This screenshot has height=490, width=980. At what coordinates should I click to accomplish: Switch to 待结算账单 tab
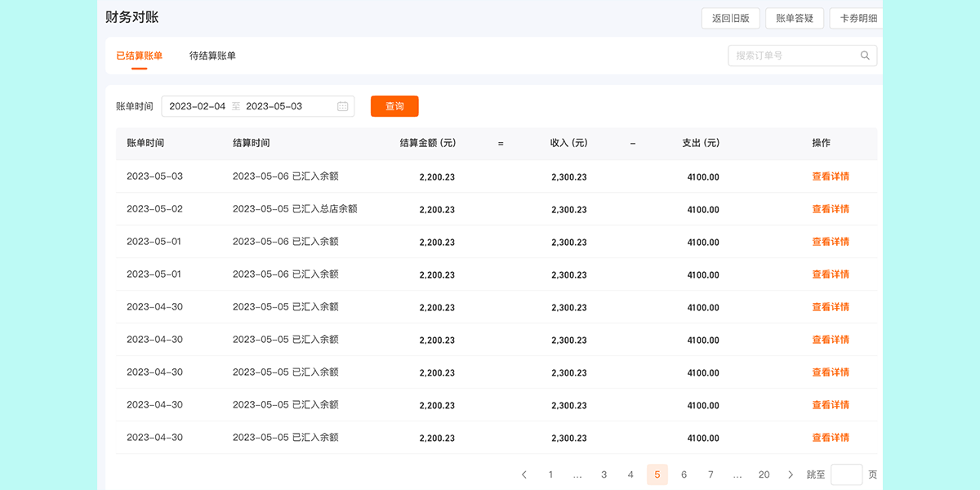click(212, 56)
